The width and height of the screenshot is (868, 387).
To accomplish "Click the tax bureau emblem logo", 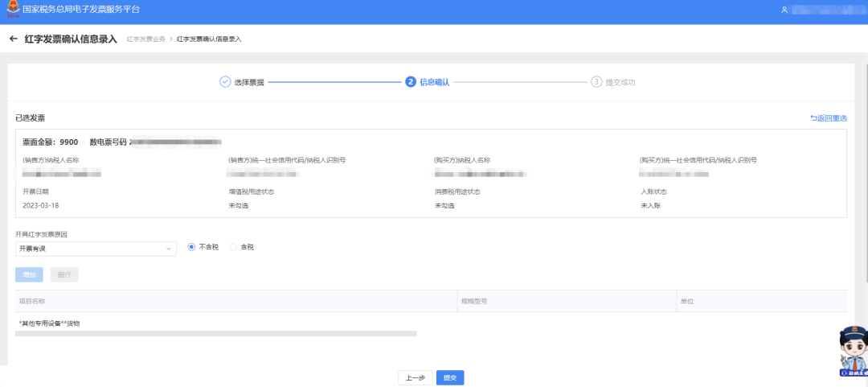I will [x=12, y=10].
